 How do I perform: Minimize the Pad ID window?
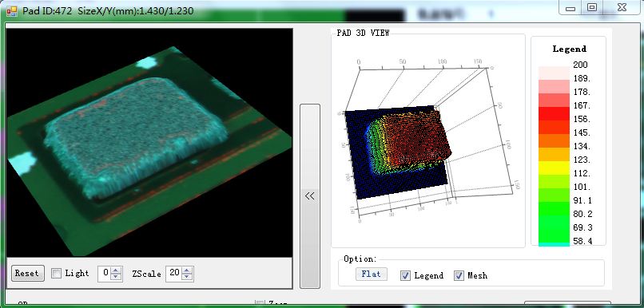570,8
